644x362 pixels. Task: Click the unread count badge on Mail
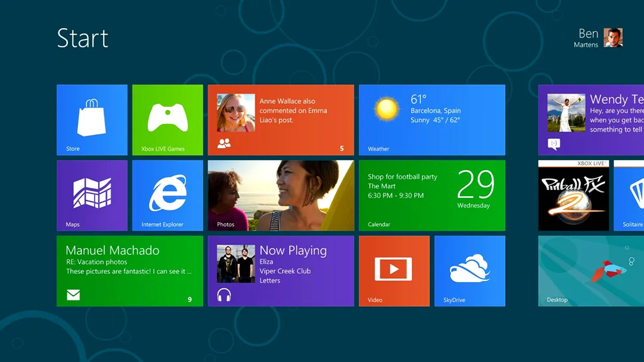click(x=190, y=300)
